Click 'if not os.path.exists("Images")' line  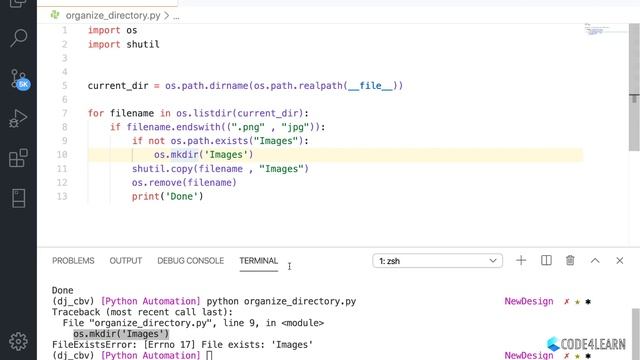(x=220, y=141)
